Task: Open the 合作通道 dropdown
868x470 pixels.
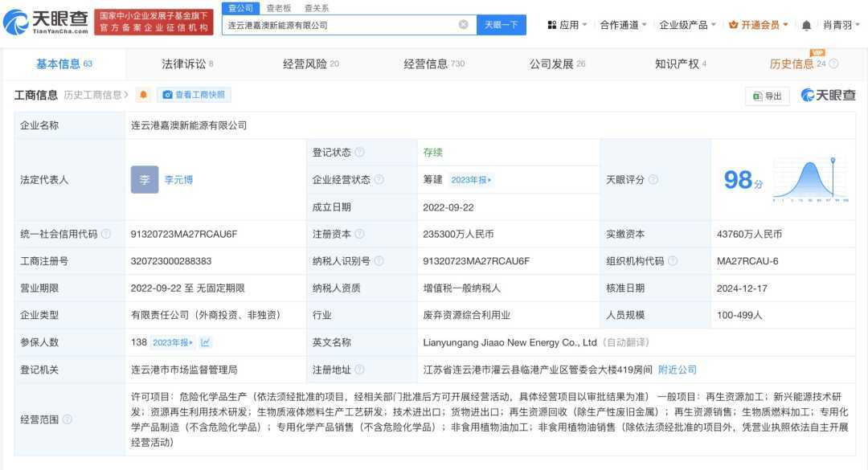Action: [x=624, y=25]
